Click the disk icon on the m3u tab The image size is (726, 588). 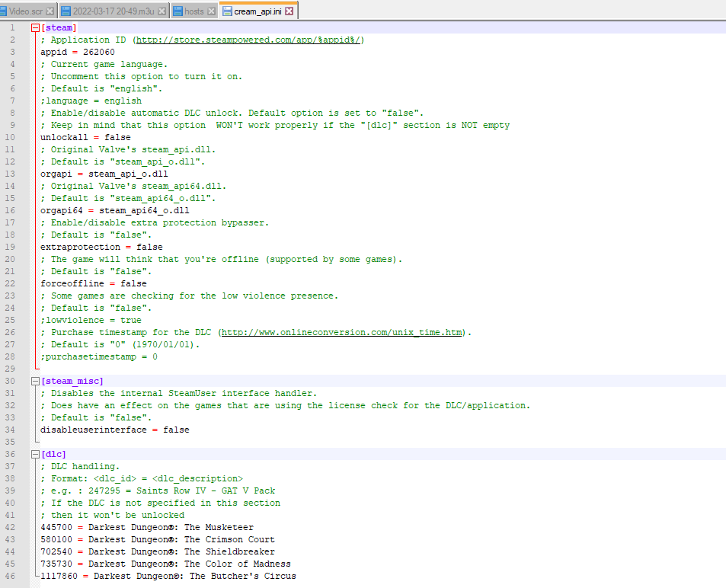click(66, 11)
